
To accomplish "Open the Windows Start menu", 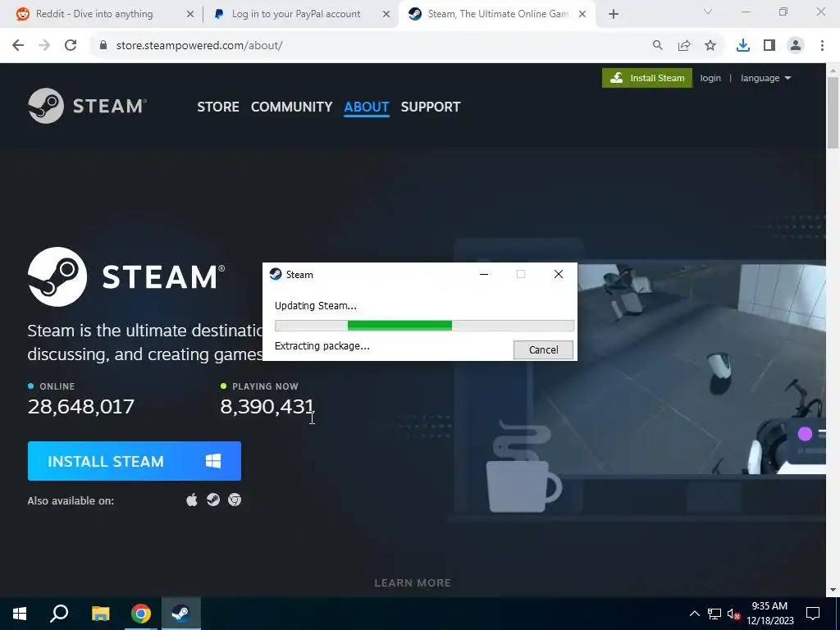I will tap(20, 614).
